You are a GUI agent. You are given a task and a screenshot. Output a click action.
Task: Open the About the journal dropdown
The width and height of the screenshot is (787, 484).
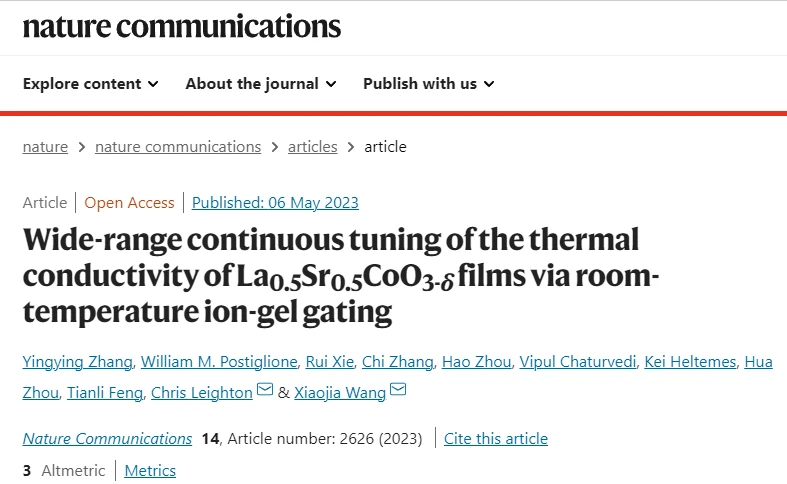tap(260, 83)
